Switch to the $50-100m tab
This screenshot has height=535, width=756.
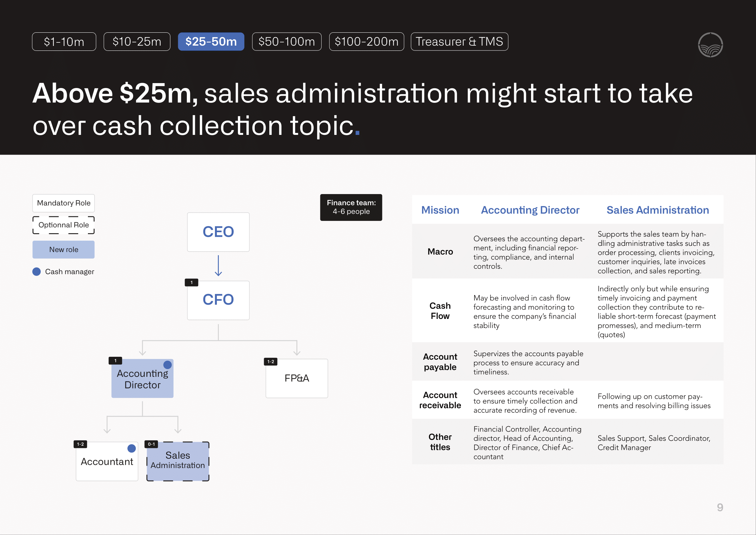pyautogui.click(x=286, y=41)
